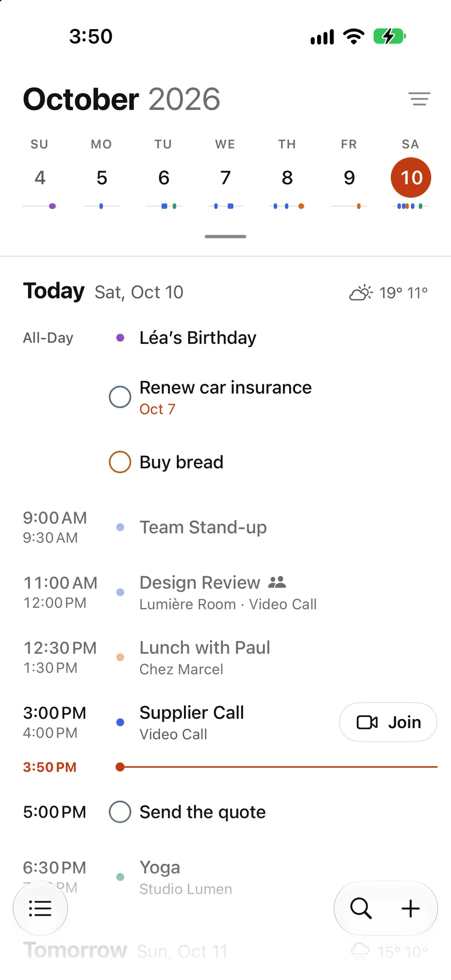Open the Lunch with Paul event
The width and height of the screenshot is (451, 980).
[225, 657]
